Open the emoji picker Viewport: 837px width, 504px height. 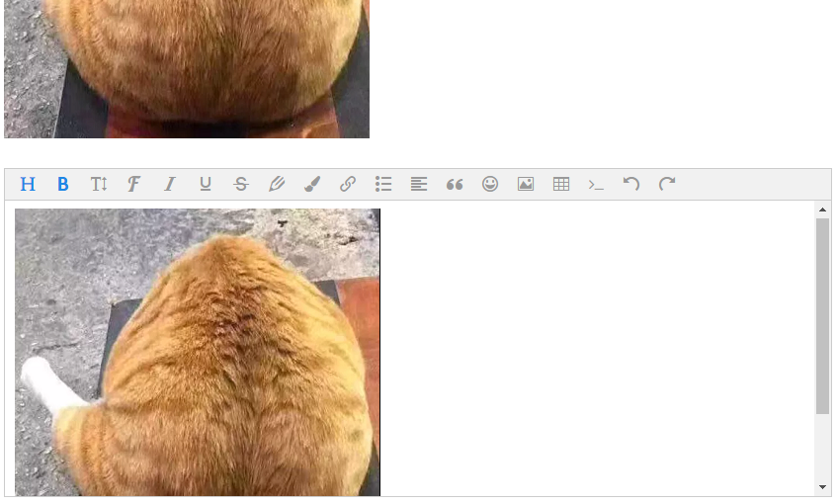click(490, 184)
